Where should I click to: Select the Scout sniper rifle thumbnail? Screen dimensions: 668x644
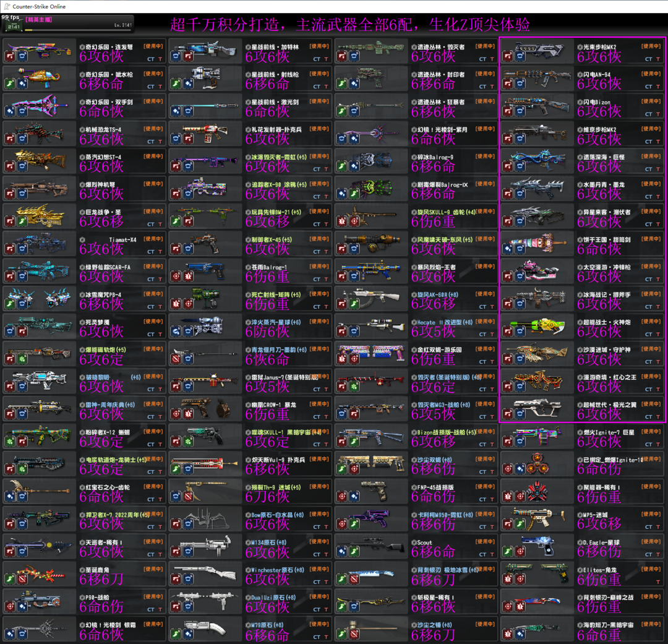coord(371,546)
